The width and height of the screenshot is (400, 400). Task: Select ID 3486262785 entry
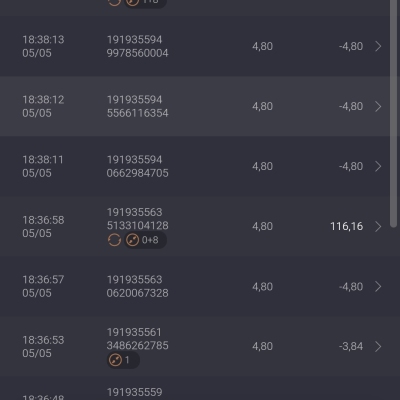click(x=137, y=346)
